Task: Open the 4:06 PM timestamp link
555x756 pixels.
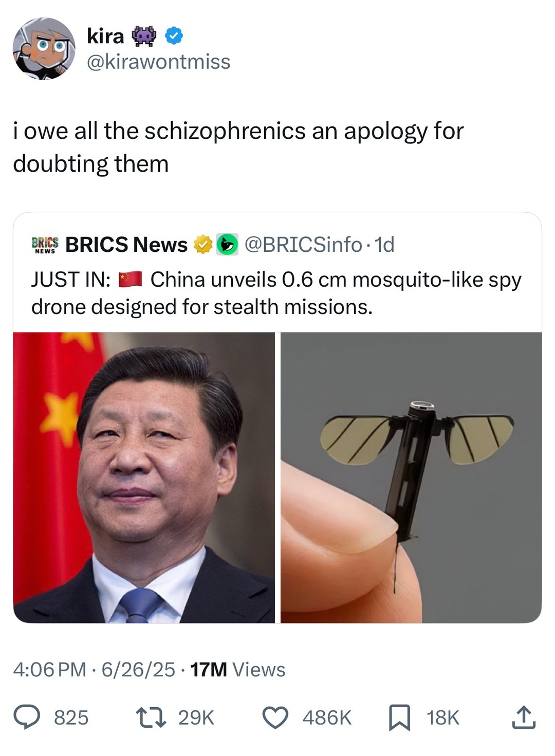Action: click(49, 670)
